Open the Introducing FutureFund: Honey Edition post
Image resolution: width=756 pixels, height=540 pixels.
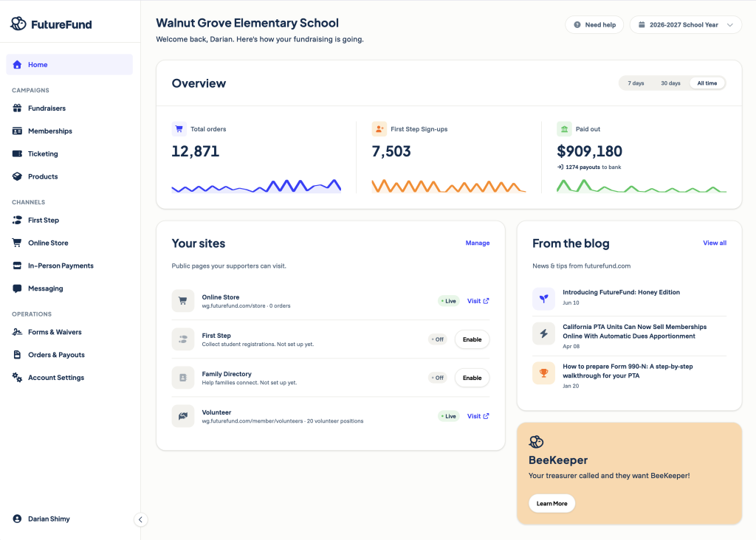click(621, 292)
